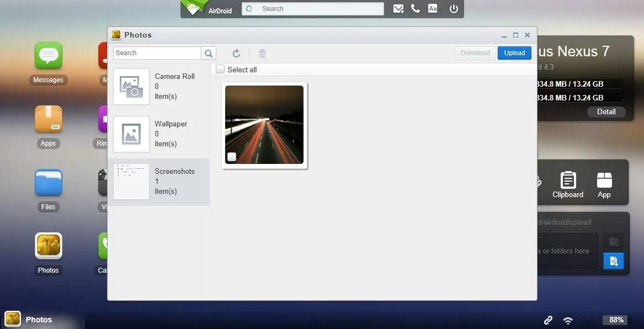644x329 pixels.
Task: Click the upload folder icon above the blue one
Action: click(614, 242)
